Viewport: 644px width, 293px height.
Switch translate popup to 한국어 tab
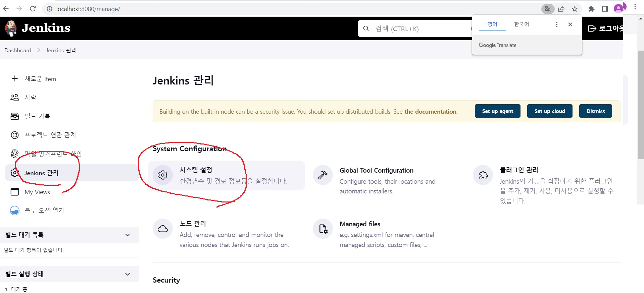pos(522,24)
